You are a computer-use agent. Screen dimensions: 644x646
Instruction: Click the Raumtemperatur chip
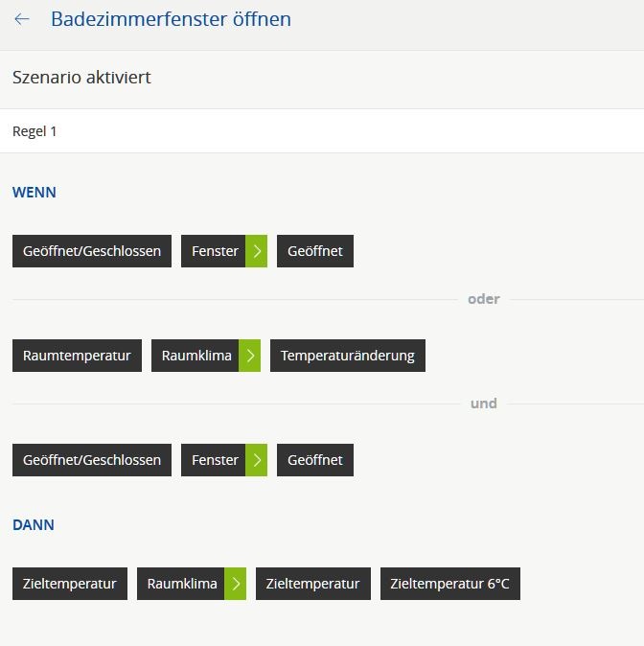point(77,356)
